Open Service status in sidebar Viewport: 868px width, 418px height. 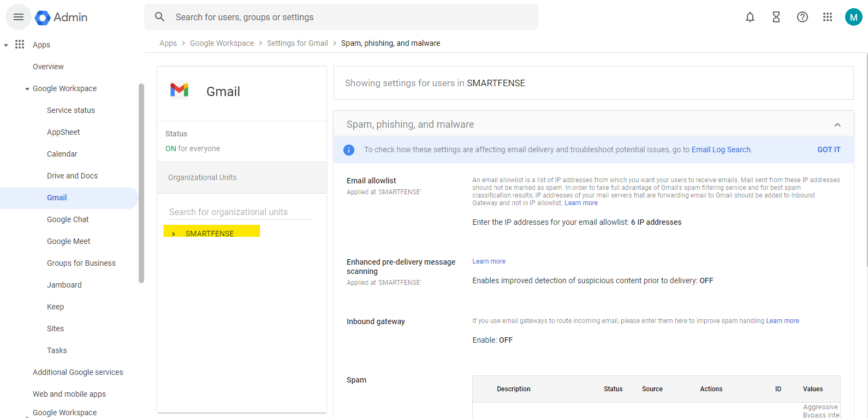pyautogui.click(x=71, y=110)
